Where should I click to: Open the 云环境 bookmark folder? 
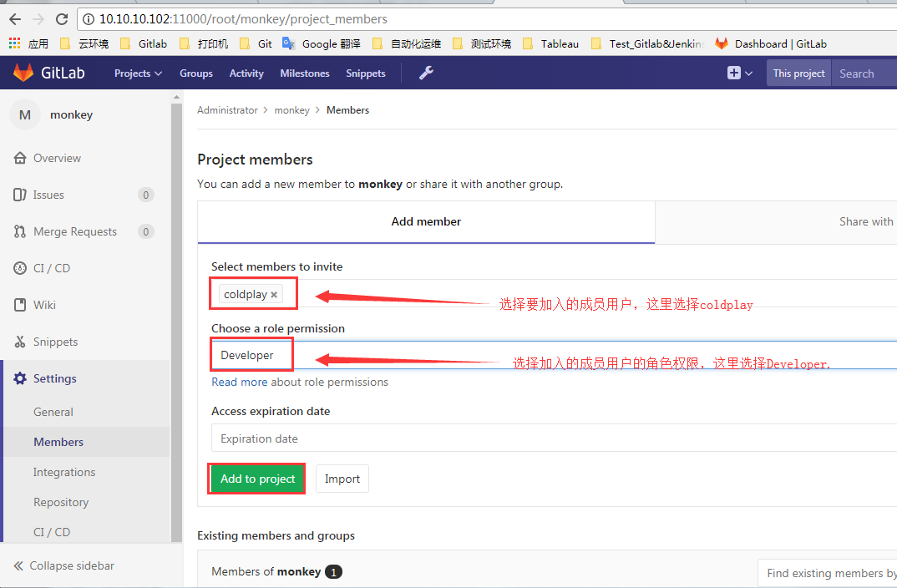pyautogui.click(x=84, y=43)
